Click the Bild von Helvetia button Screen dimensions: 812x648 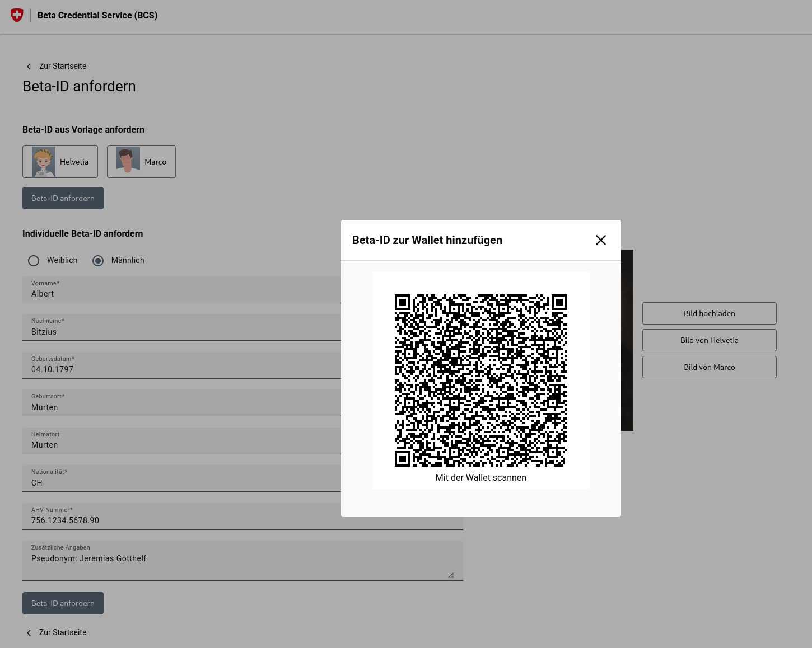point(710,340)
